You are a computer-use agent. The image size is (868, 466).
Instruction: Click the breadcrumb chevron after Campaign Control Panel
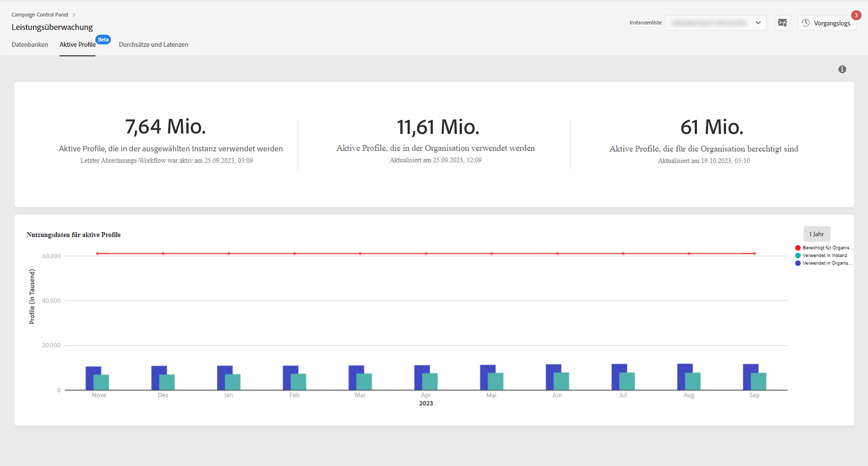coord(74,15)
